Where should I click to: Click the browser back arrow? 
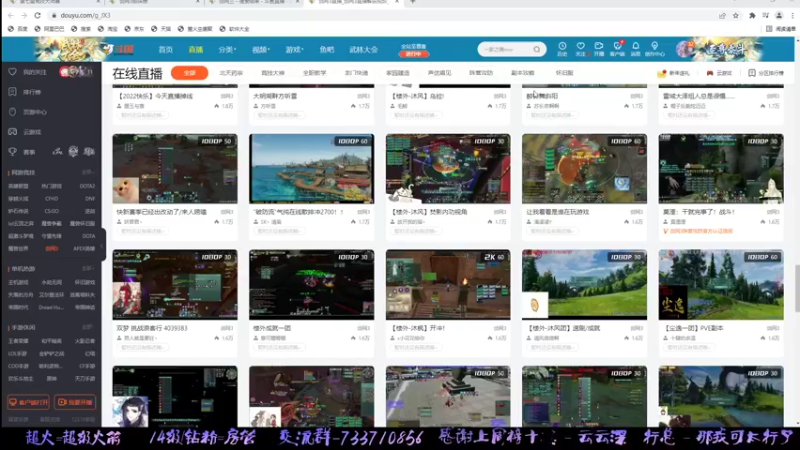(x=11, y=15)
